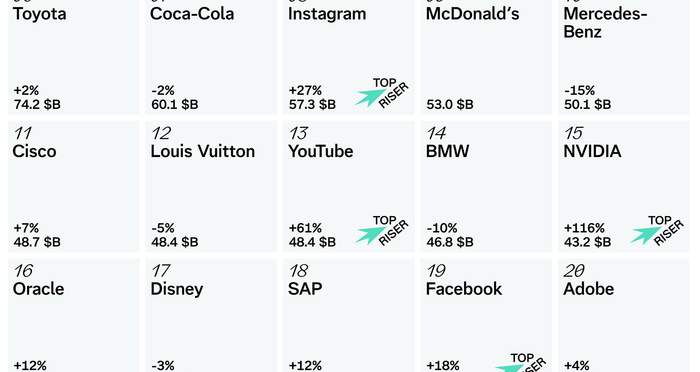Click the 57.3 $B Instagram value
Viewport: 700px width, 372px height.
coord(312,104)
